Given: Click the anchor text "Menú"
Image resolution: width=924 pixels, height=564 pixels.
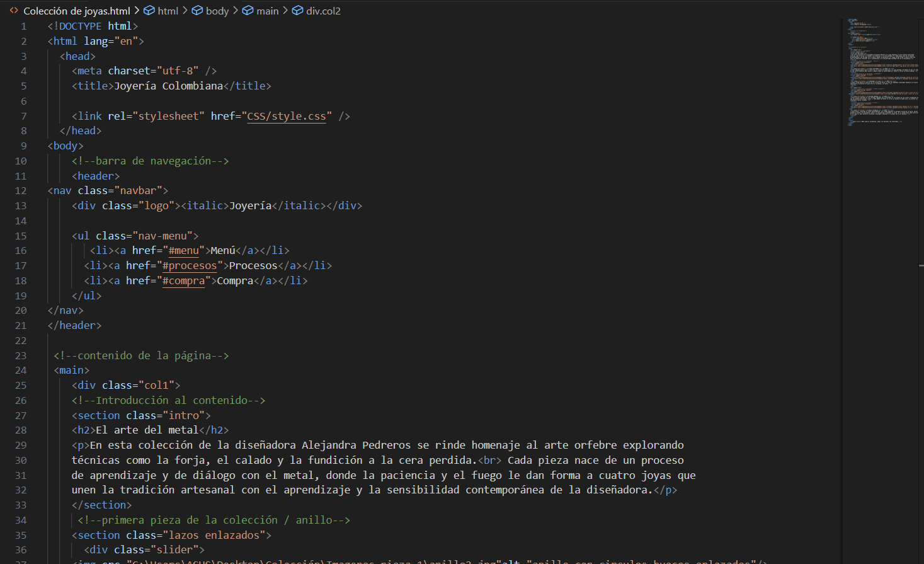Looking at the screenshot, I should click(x=223, y=250).
